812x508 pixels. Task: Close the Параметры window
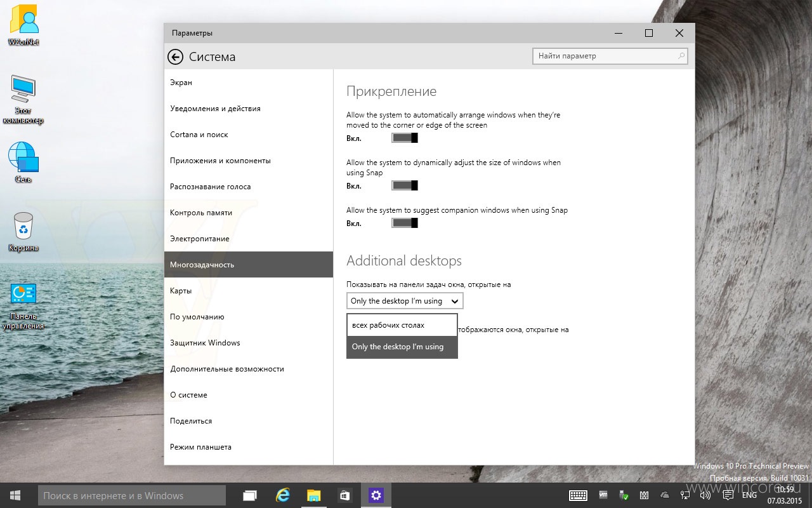(679, 33)
